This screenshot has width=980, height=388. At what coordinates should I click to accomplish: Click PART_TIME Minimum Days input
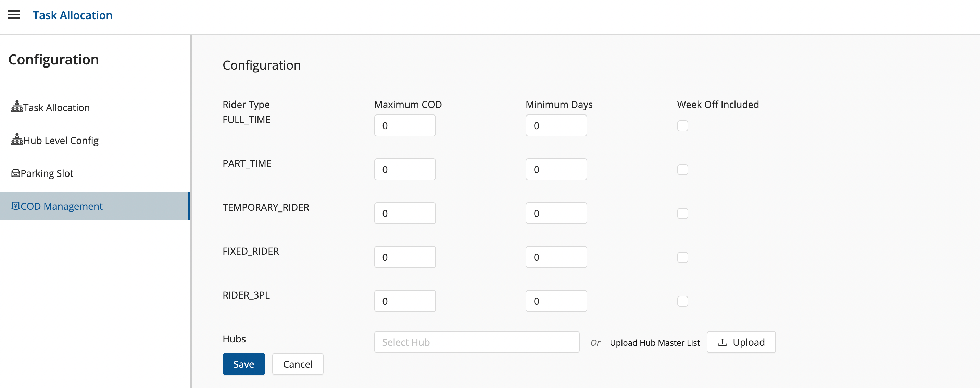click(x=556, y=169)
